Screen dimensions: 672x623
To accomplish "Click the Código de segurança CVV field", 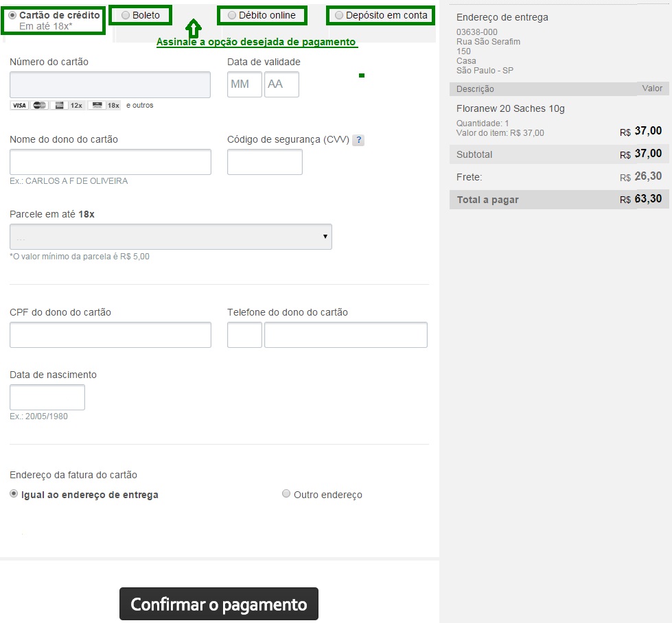I will tap(265, 162).
